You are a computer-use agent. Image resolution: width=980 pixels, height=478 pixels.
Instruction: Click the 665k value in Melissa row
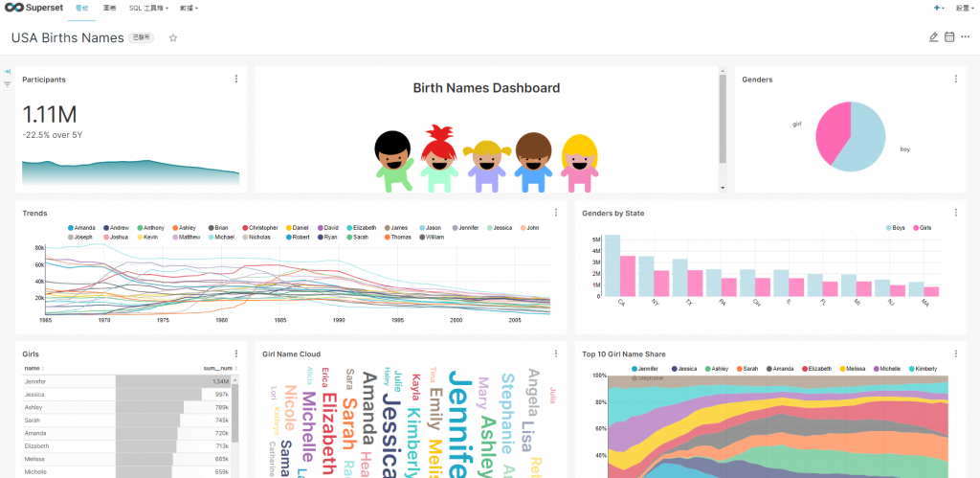[222, 459]
